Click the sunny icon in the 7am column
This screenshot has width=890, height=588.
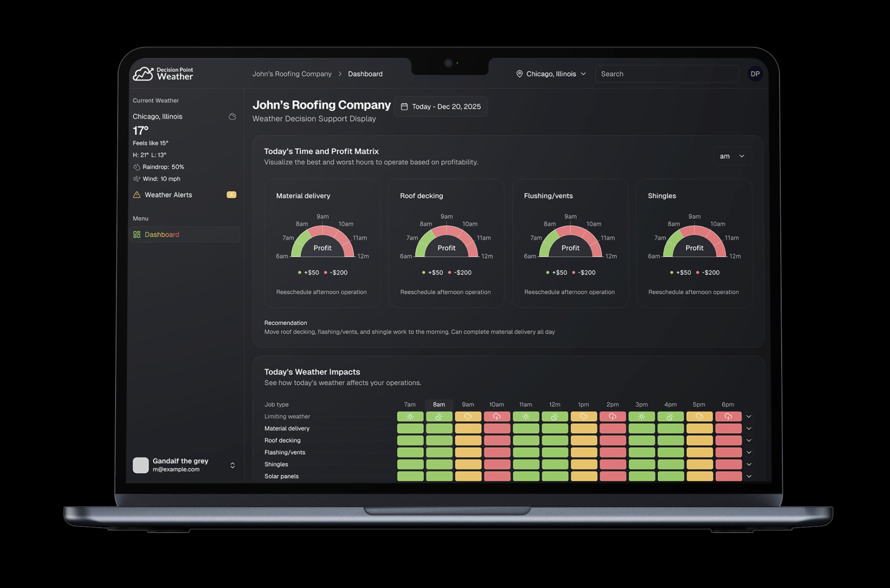410,417
